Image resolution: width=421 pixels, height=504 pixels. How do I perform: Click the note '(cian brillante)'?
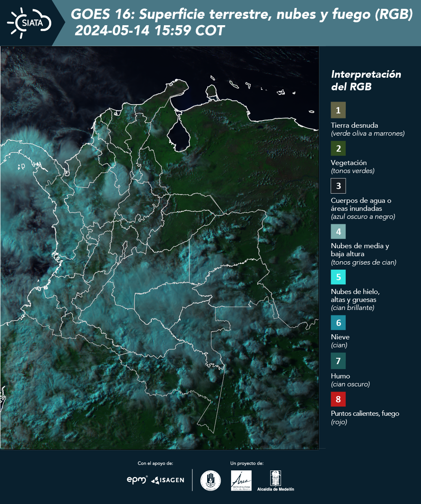[353, 308]
